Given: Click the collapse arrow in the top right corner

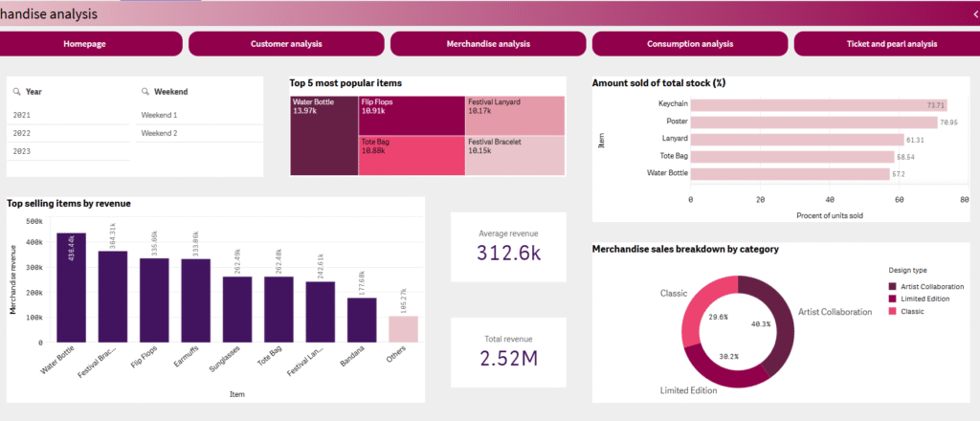Looking at the screenshot, I should tap(975, 13).
